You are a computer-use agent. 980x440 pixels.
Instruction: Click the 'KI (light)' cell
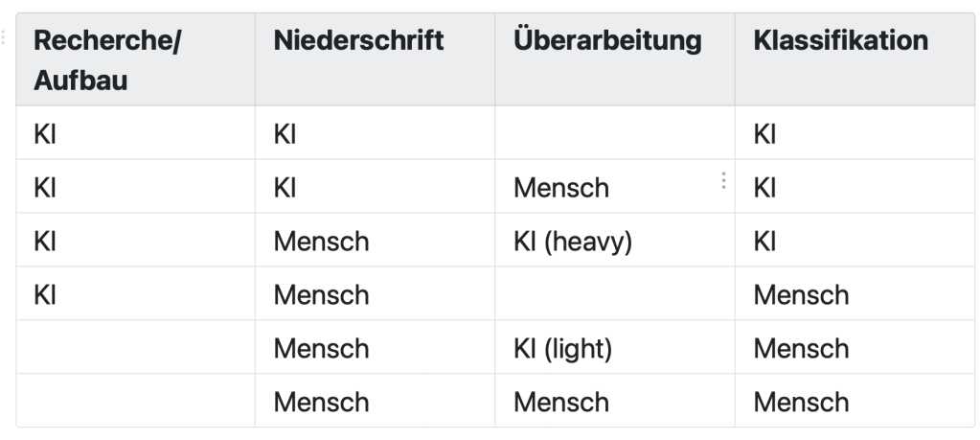pos(563,348)
